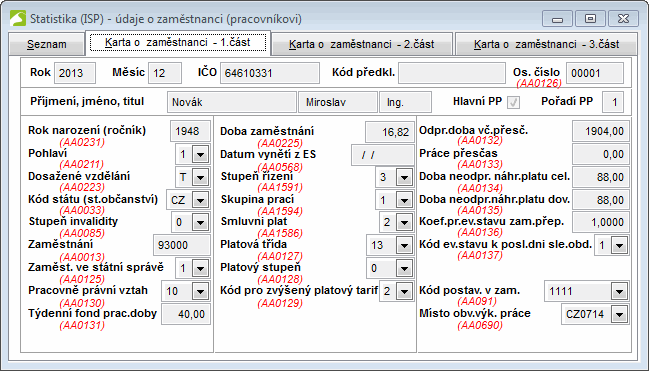Open the Stupeň invalidity dropdown
Screen dimensions: 649x371
[200, 223]
